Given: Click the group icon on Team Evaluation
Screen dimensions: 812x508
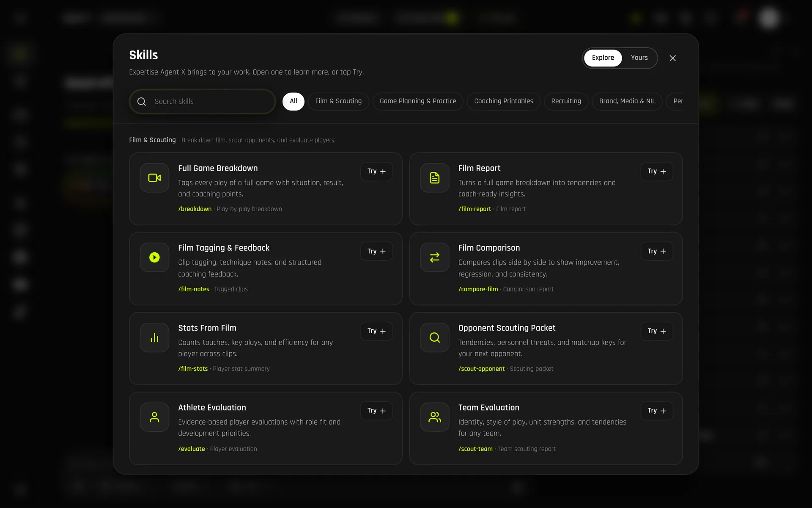Looking at the screenshot, I should pos(434,417).
